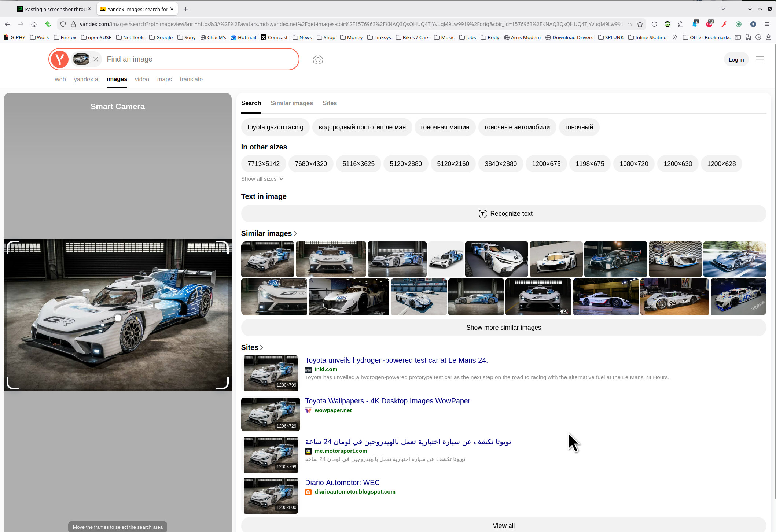
Task: Open Toyota unveils hydrogen-powered test car link
Action: pos(396,361)
